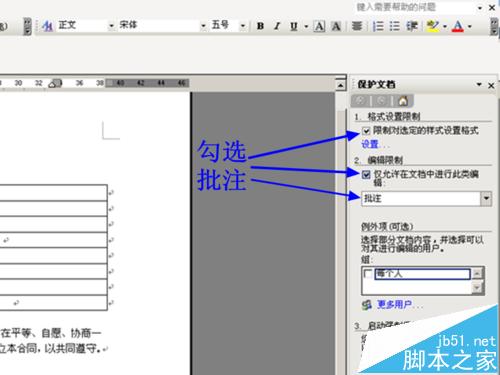
Task: Open formatting toolbar options at right end
Action: pos(494,27)
